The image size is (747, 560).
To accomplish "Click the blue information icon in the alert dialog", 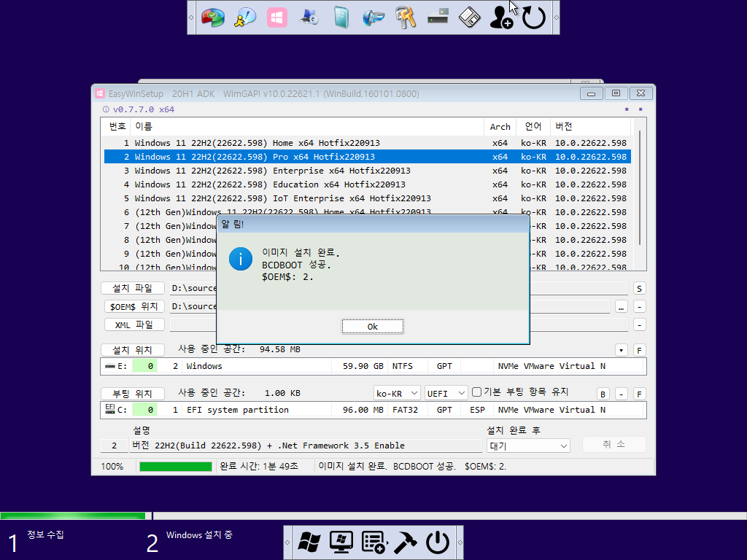I will coord(241,259).
